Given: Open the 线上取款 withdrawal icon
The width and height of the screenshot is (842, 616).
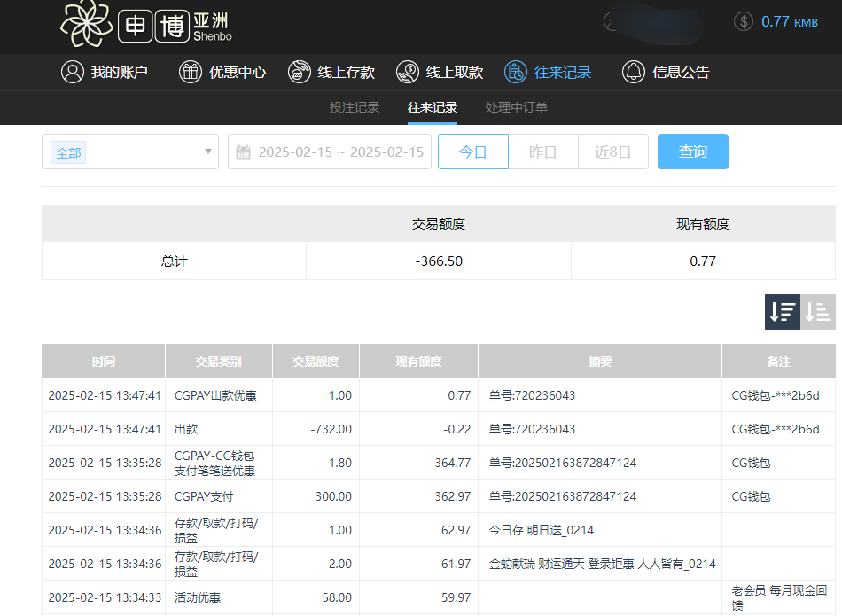Looking at the screenshot, I should click(408, 72).
